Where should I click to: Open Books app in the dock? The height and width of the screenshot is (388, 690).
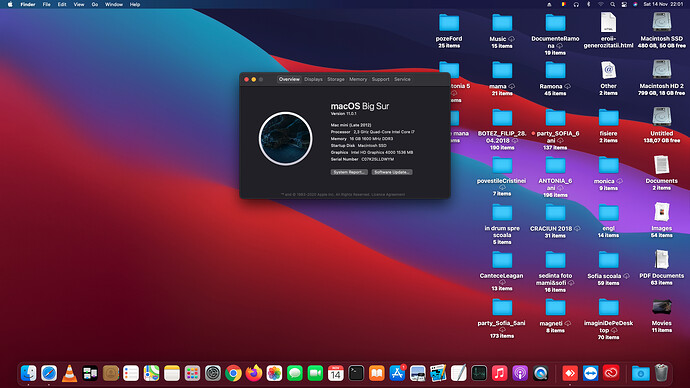(x=376, y=373)
